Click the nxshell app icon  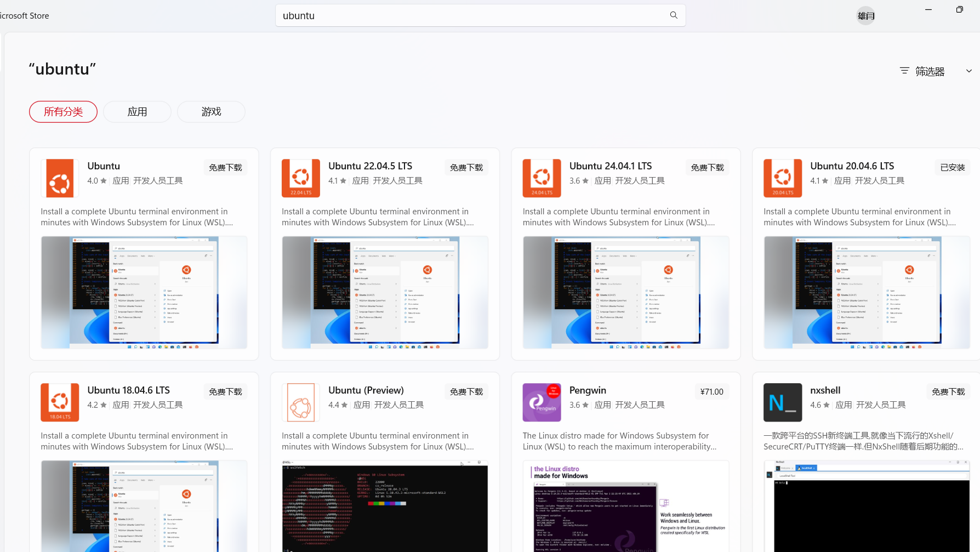(783, 402)
